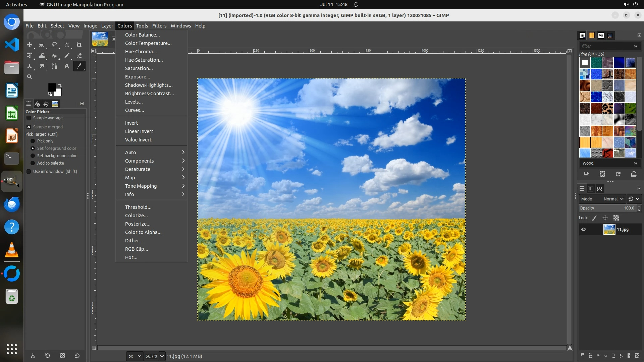Click Invert in the Colors menu
The width and height of the screenshot is (644, 362).
[131, 123]
